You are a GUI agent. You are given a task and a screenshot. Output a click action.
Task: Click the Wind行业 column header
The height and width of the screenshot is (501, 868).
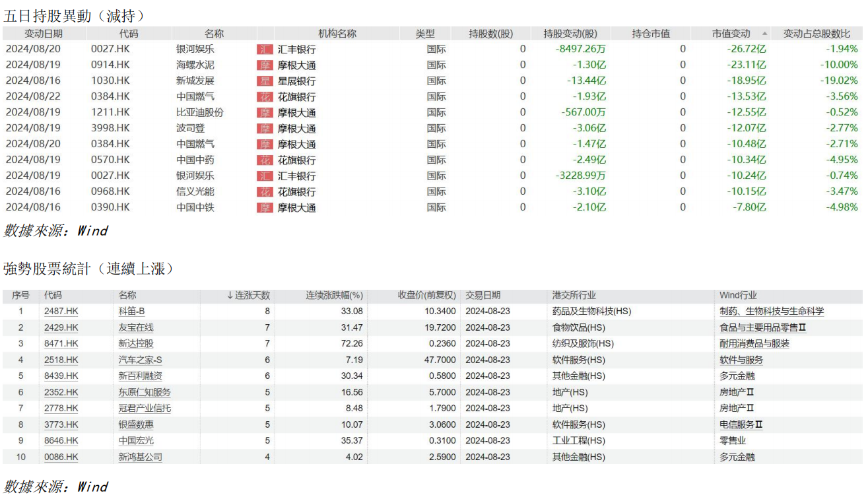(738, 296)
